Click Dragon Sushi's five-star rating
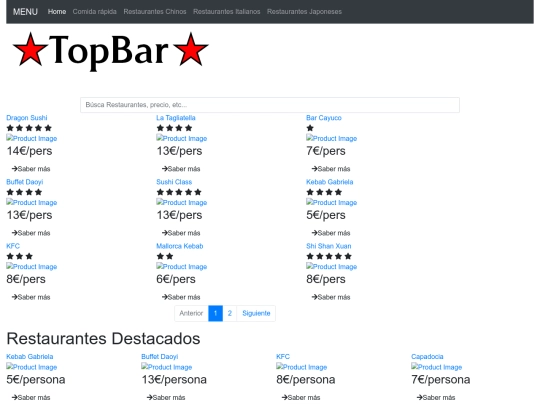This screenshot has height=405, width=540. 29,128
